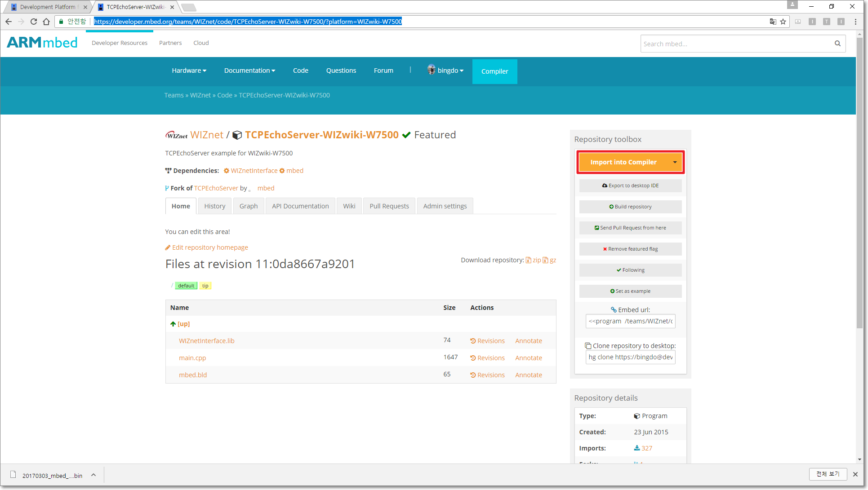Click the mbed search input field
Viewport: 868px width, 490px height.
point(737,44)
